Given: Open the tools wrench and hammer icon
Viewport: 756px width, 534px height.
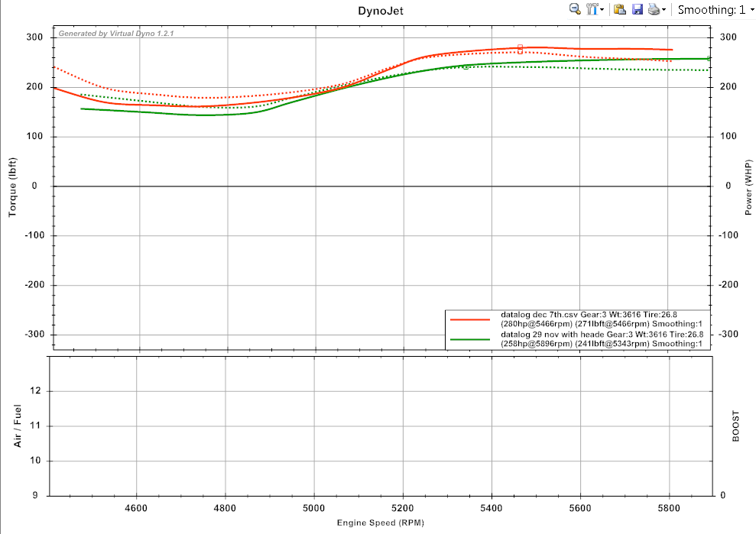Looking at the screenshot, I should point(592,9).
